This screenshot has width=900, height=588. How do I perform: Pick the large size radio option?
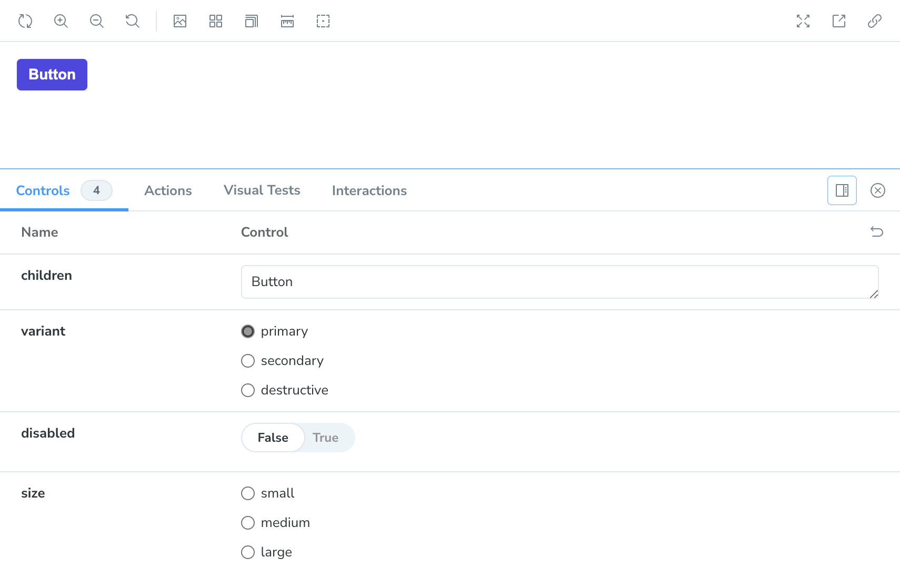(x=248, y=552)
